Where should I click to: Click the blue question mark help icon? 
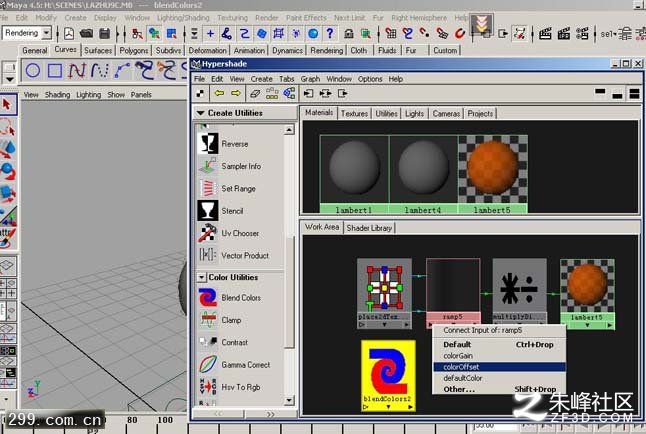[x=330, y=33]
